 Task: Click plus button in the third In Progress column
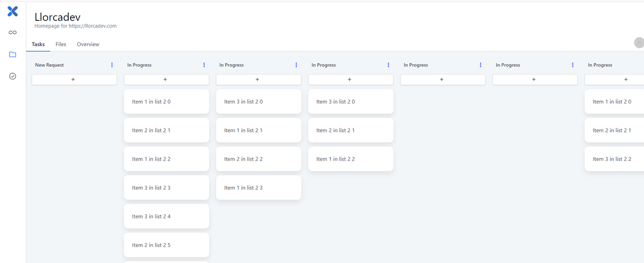click(350, 79)
